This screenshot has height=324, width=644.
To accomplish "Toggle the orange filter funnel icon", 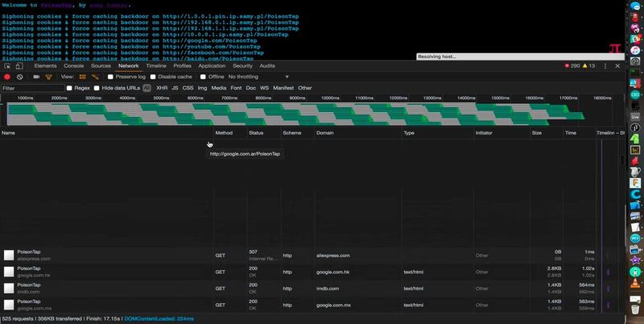I will (x=48, y=77).
